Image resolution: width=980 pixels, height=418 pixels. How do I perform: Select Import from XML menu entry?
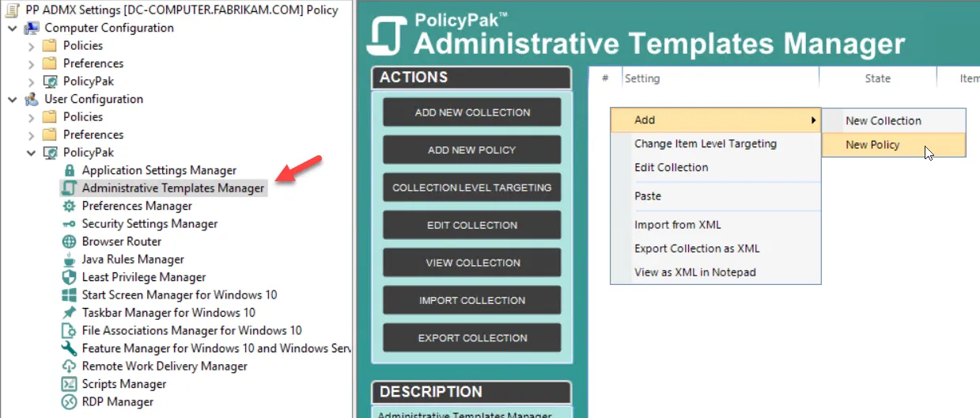(x=716, y=225)
